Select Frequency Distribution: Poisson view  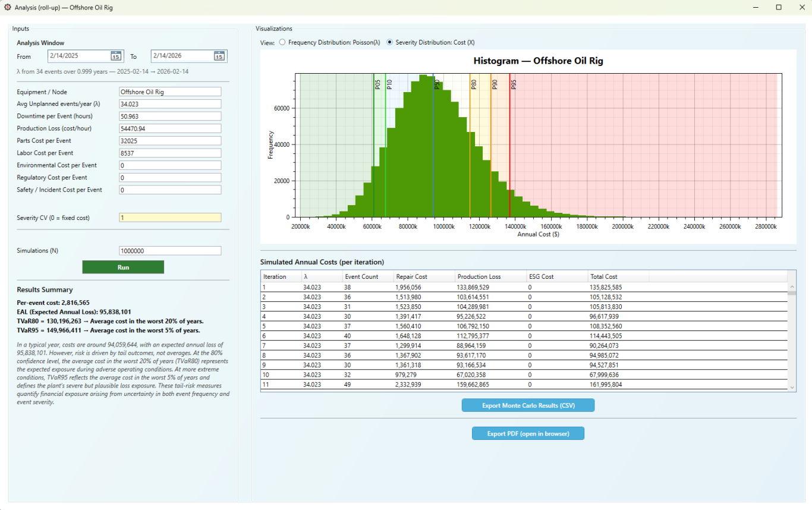pyautogui.click(x=282, y=42)
